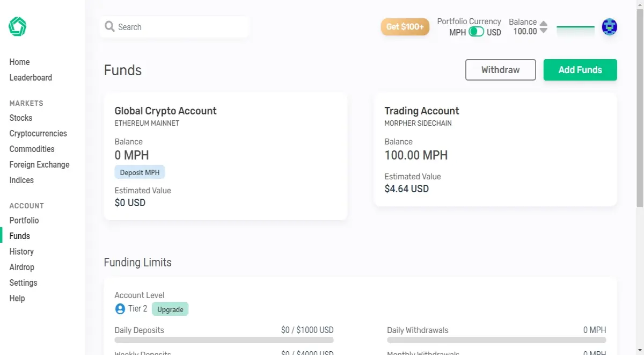
Task: Click the Deposit MPH button
Action: [x=140, y=172]
